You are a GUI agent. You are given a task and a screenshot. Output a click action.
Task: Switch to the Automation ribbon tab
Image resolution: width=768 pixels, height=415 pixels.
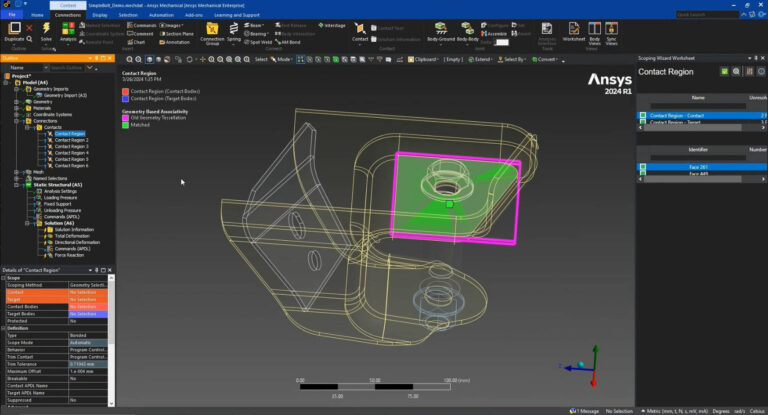pos(161,15)
